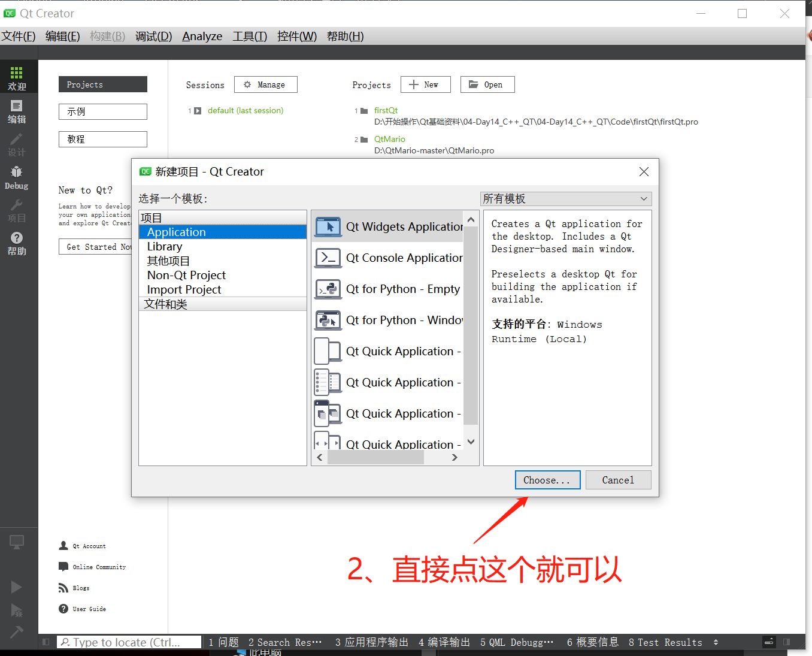Click the Build hammer icon

tap(16, 631)
